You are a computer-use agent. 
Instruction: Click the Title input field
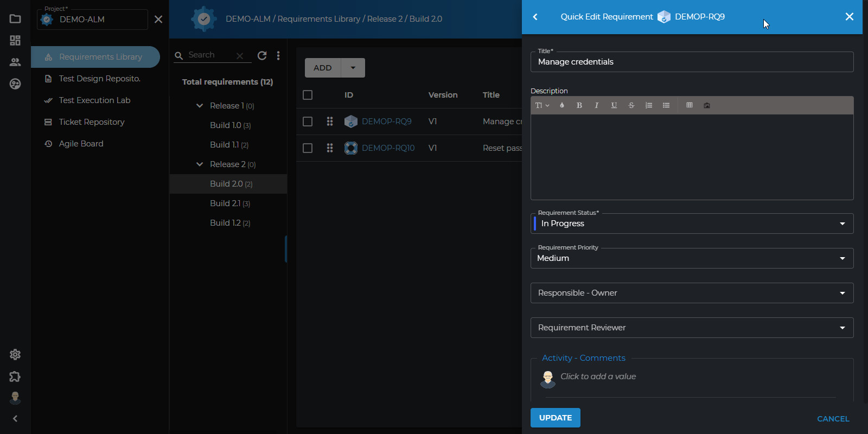(692, 62)
